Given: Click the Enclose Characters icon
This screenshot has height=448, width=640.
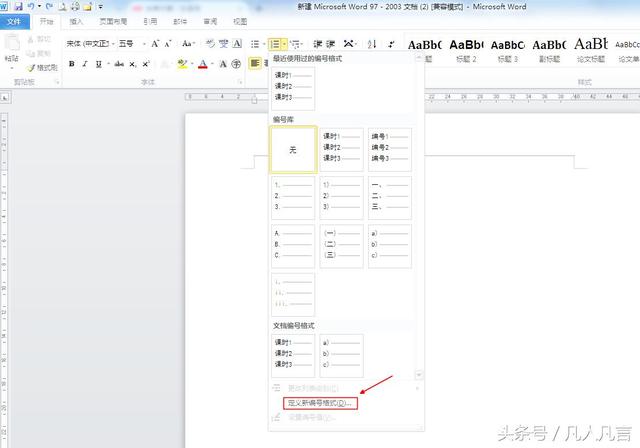Looking at the screenshot, I should (x=236, y=64).
